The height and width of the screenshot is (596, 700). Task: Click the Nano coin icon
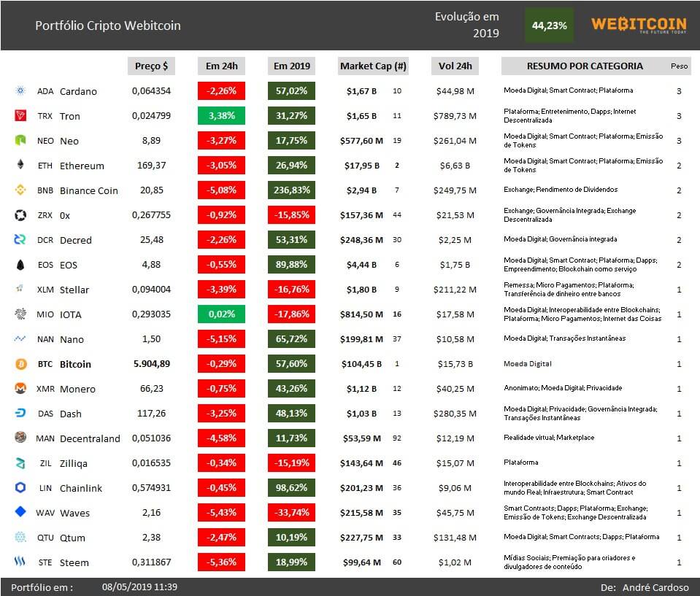[20, 339]
